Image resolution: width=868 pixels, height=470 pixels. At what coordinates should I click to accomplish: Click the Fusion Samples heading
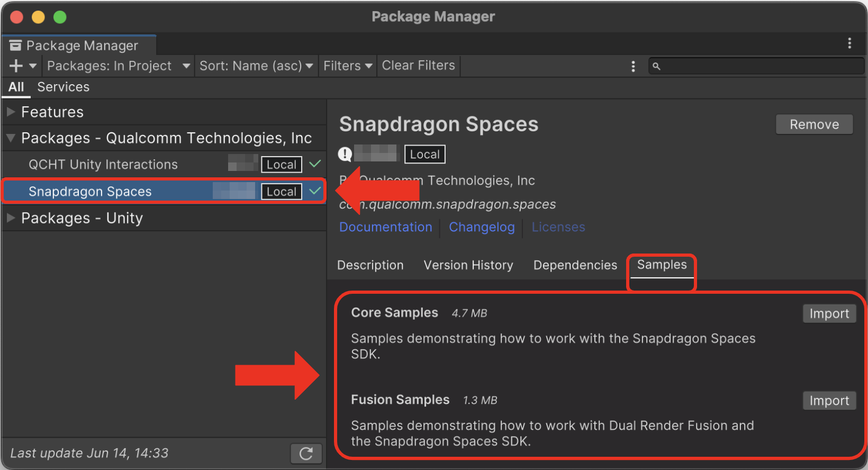(x=400, y=400)
